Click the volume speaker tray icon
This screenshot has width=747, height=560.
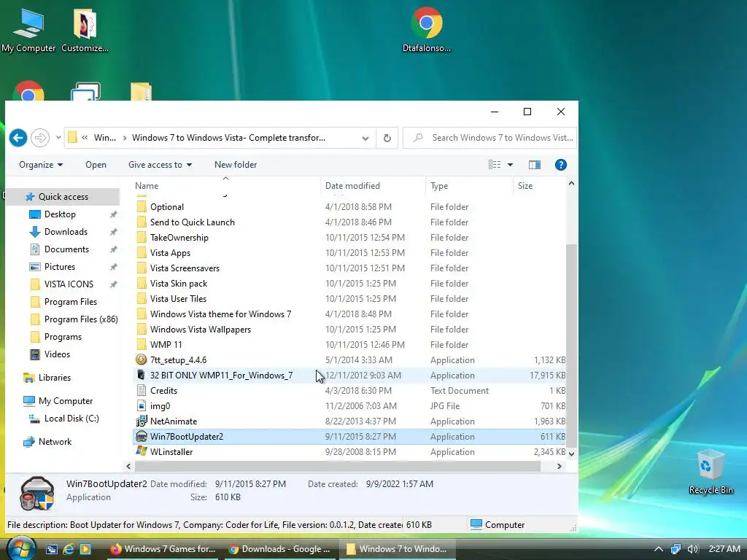692,549
